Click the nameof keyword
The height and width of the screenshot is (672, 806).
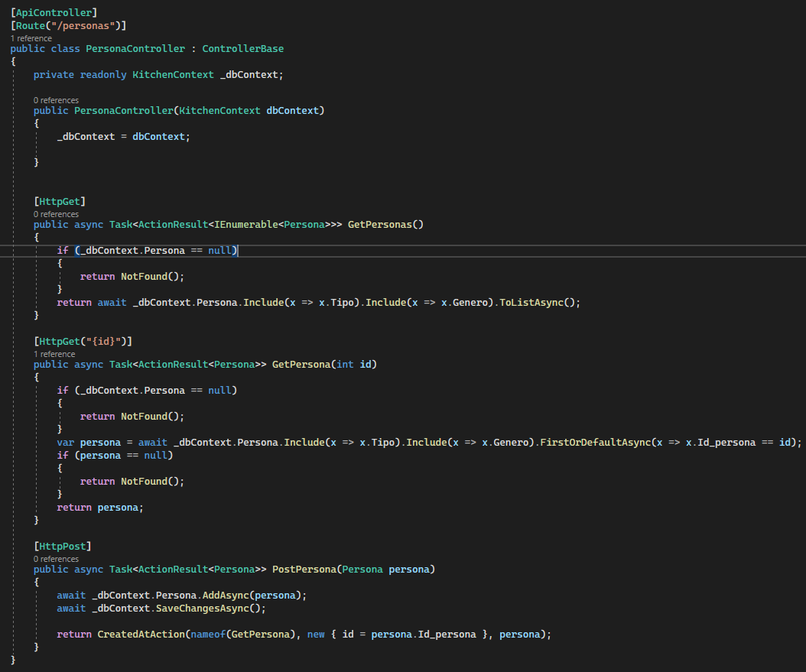[208, 635]
